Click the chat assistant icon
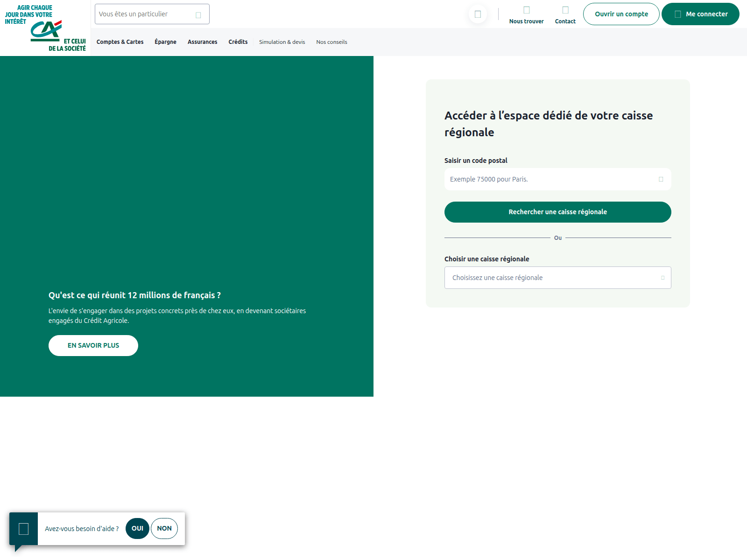Image resolution: width=747 pixels, height=560 pixels. [x=23, y=529]
